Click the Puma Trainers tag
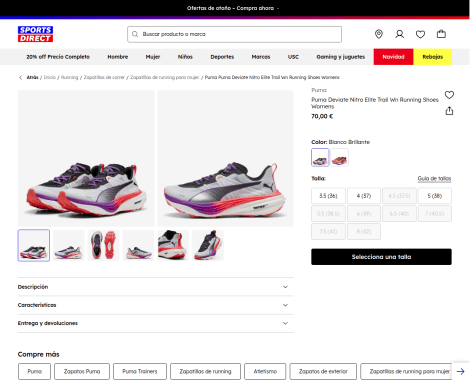 coord(140,371)
